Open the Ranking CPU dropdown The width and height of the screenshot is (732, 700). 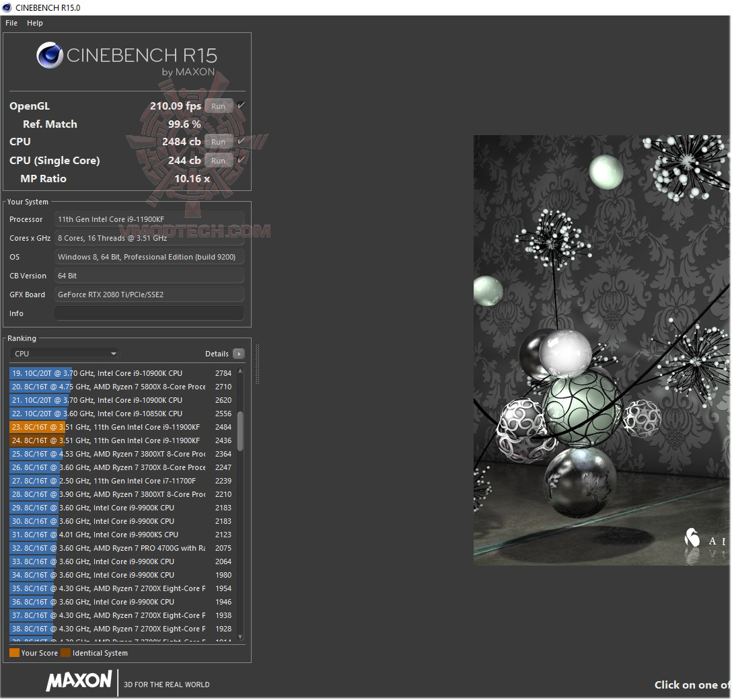65,354
